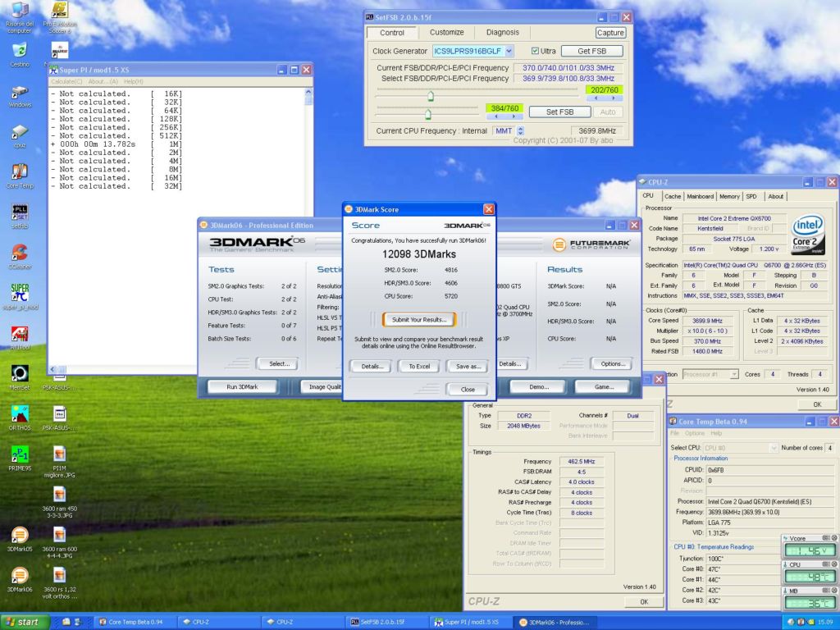
Task: Click the right arrow under 384/760
Action: [514, 116]
